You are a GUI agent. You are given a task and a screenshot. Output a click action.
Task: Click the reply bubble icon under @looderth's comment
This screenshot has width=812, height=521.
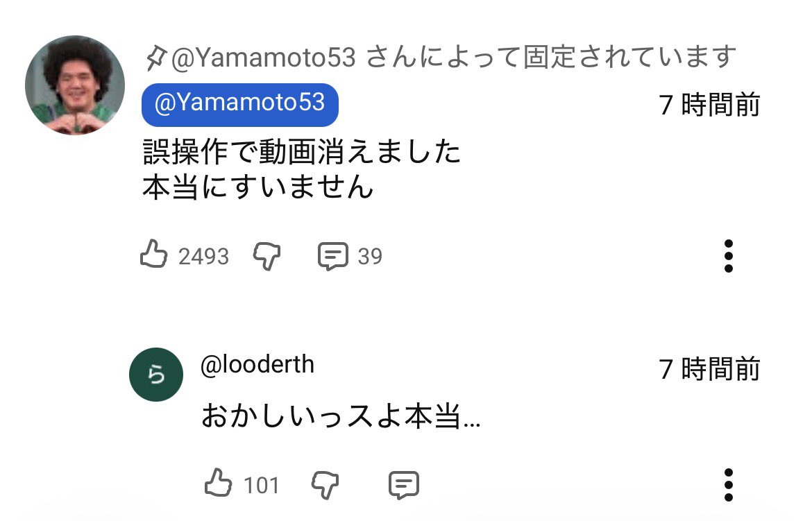404,484
